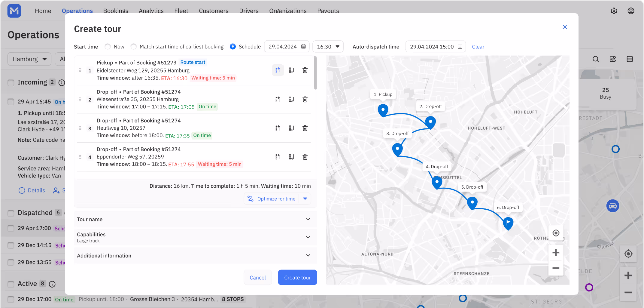Click the MOTIONTAG app logo
Viewport: 644px width, 308px height.
click(x=14, y=11)
